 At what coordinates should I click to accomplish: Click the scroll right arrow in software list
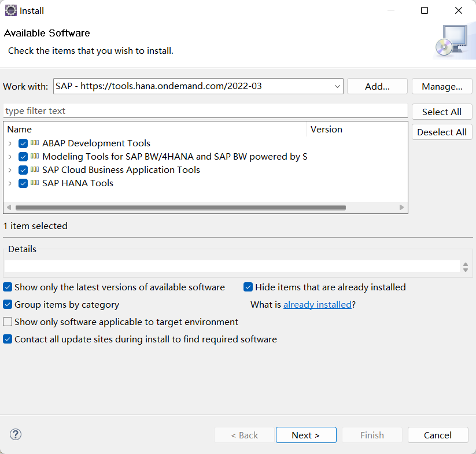[401, 207]
